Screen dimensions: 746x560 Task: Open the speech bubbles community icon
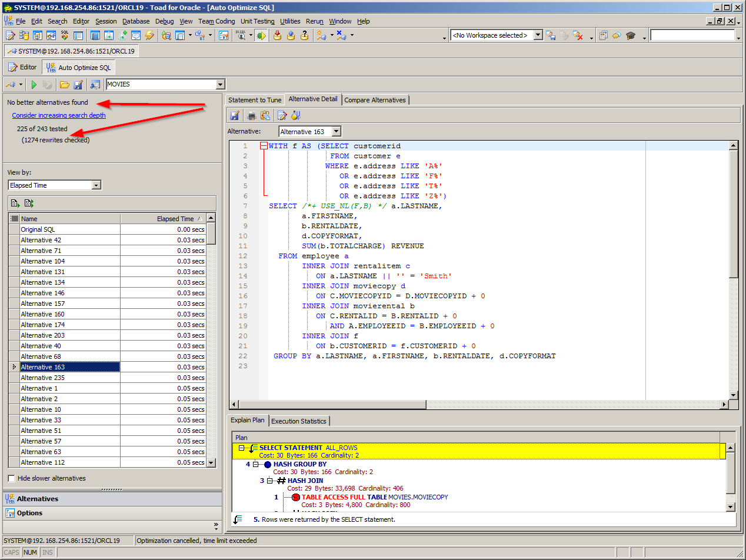pos(617,35)
